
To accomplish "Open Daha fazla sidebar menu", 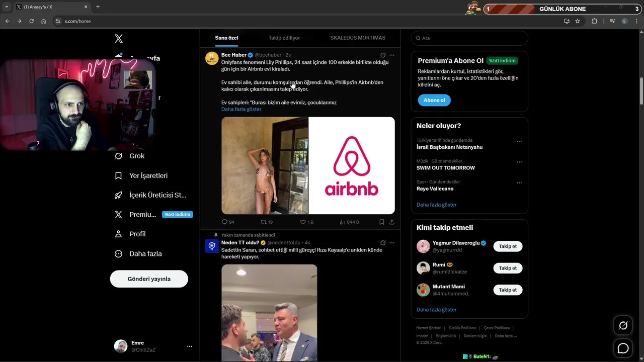I will 138,254.
